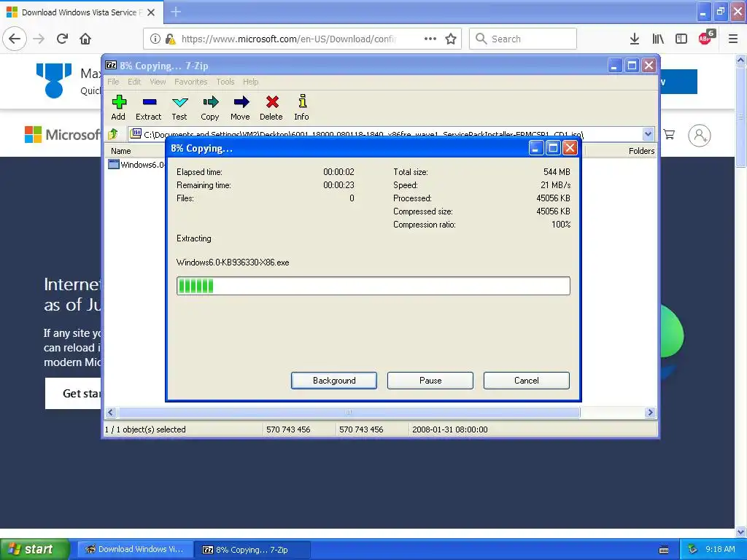The width and height of the screenshot is (747, 560).
Task: Open the 7-Zip address path dropdown
Action: point(648,134)
